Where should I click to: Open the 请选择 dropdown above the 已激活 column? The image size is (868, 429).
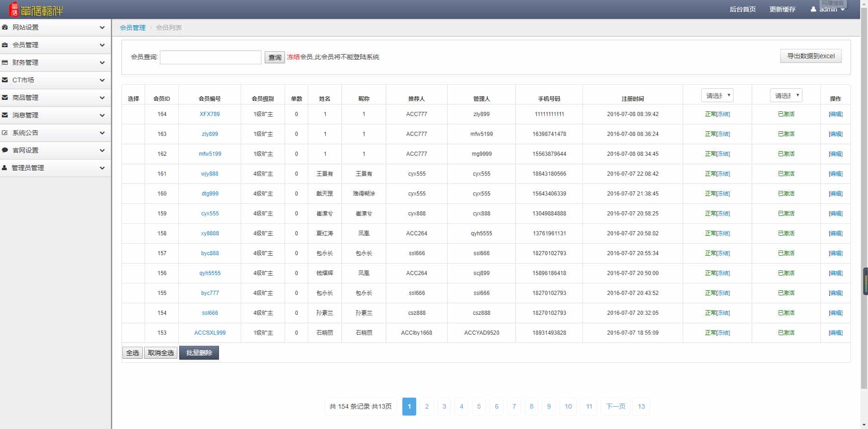pyautogui.click(x=785, y=96)
